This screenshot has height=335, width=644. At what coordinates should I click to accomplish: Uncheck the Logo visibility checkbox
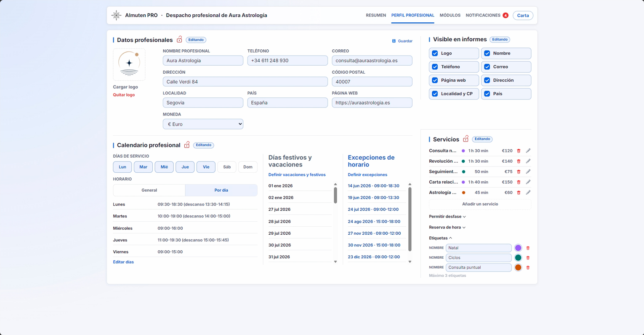(435, 54)
